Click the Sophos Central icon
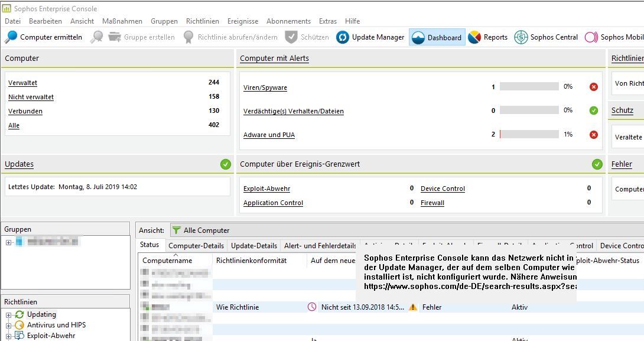Image resolution: width=644 pixels, height=341 pixels. click(x=521, y=37)
